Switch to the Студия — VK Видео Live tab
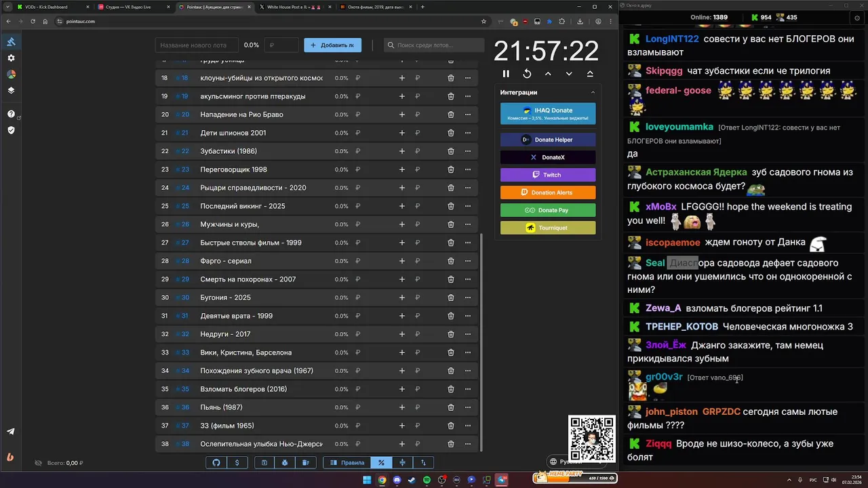The image size is (868, 488). click(133, 7)
